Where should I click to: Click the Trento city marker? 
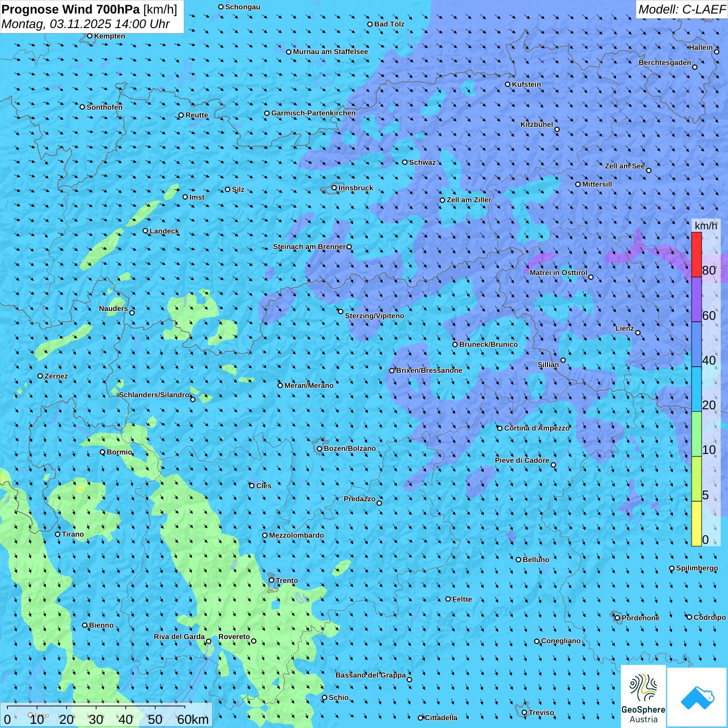271,580
